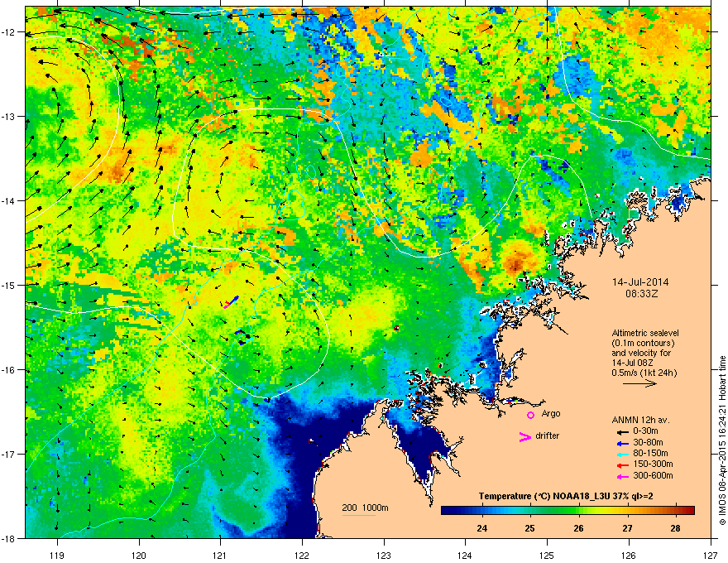This screenshot has width=728, height=563.
Task: Click the 'and velocity for' text
Action: coord(640,353)
